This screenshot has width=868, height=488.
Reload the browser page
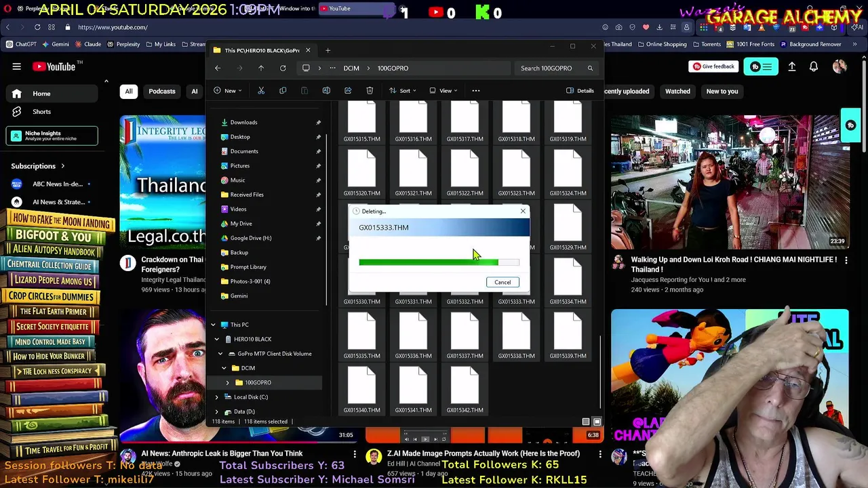[x=37, y=27]
